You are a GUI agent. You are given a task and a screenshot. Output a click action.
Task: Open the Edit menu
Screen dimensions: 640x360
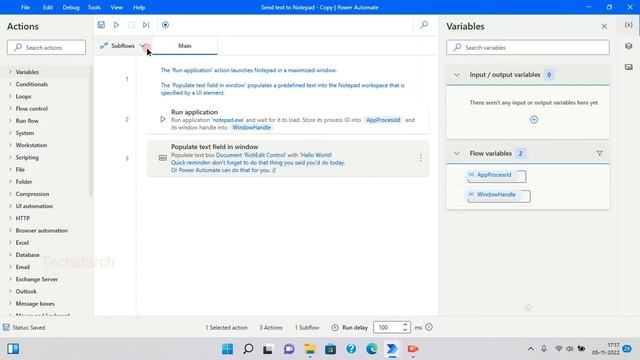click(48, 7)
